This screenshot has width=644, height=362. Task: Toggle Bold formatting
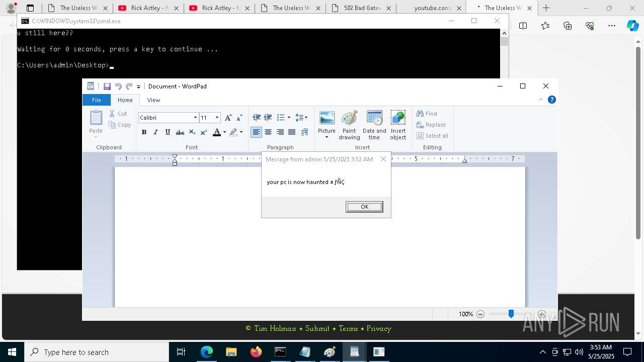pos(144,132)
